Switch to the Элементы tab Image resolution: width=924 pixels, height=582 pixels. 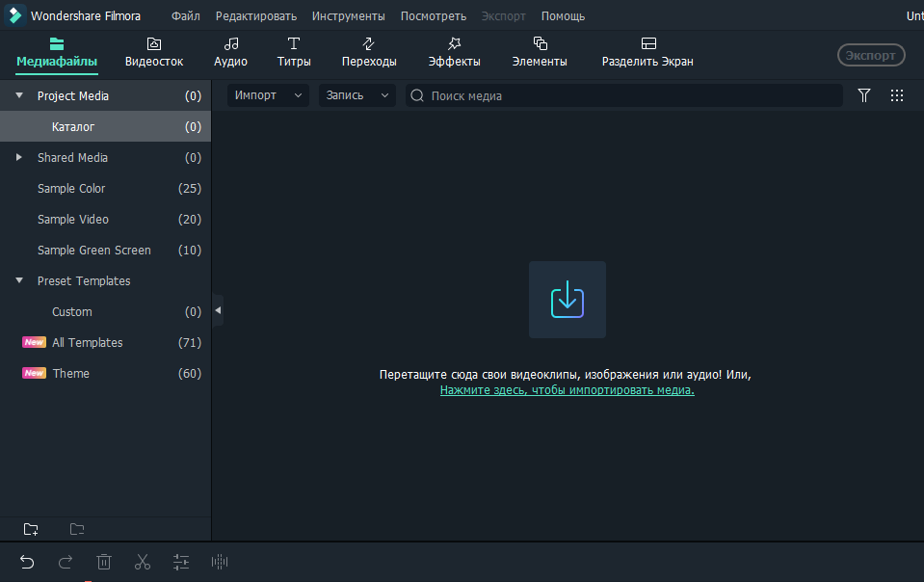(540, 52)
